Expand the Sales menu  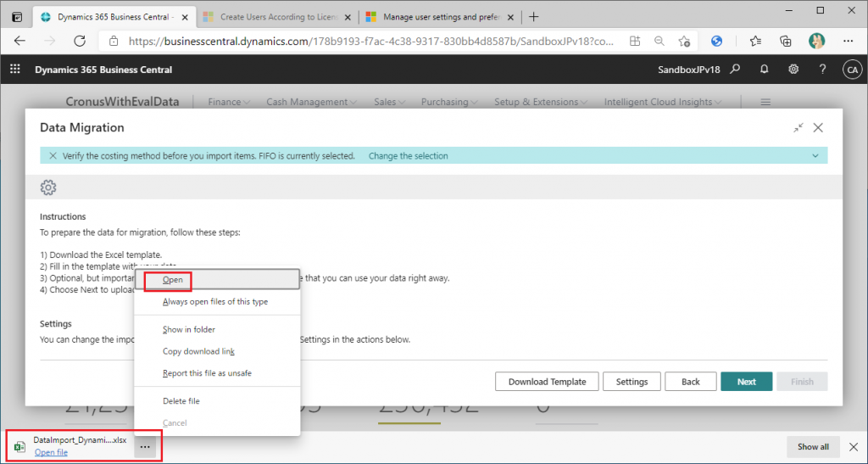tap(390, 102)
